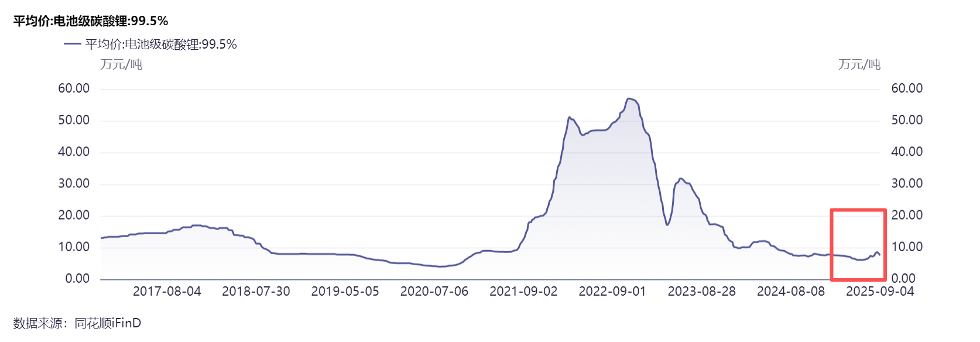Toggle the 平均价:电池级碳酸锂:99.5% legend series label
The image size is (980, 342).
161,45
